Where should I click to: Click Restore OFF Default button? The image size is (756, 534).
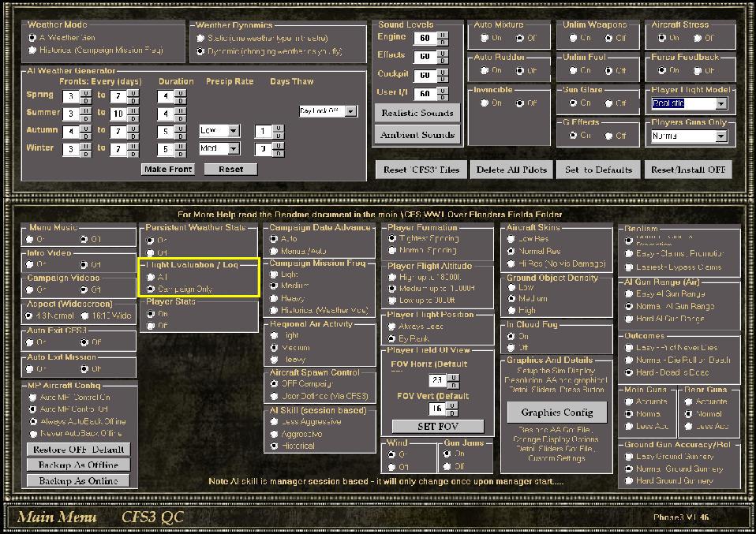tap(79, 449)
